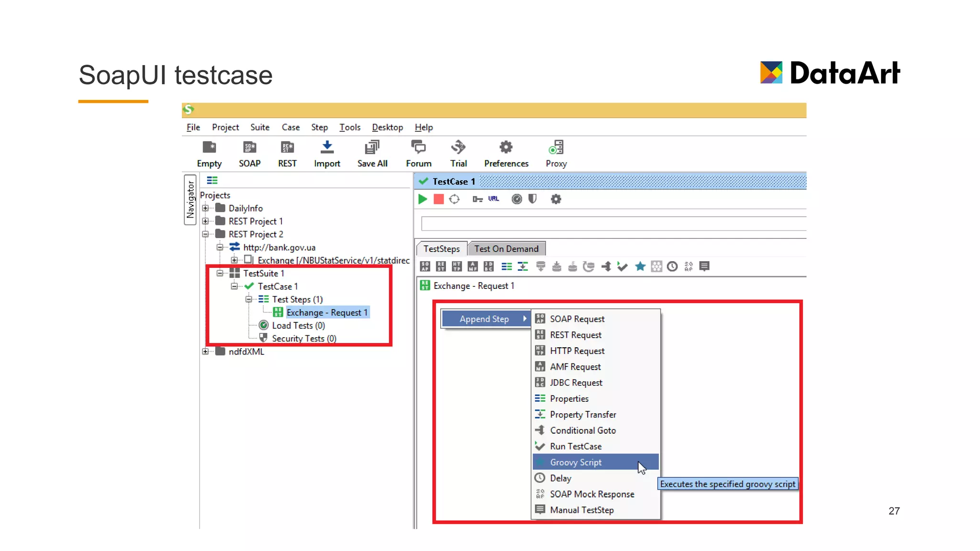Viewport: 980px width, 551px height.
Task: Choose SOAP Mock Response from the submenu
Action: 596,494
